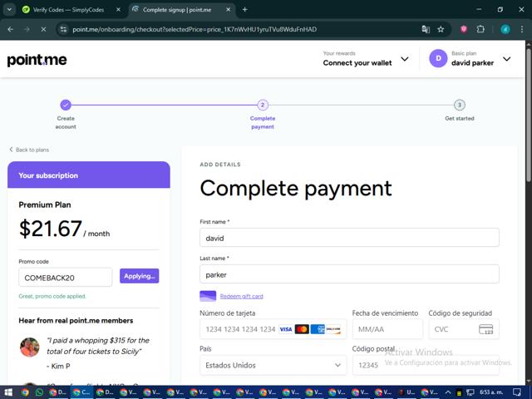Viewport: 532px width, 399px height.
Task: Click the Applying... promo button
Action: pyautogui.click(x=139, y=276)
